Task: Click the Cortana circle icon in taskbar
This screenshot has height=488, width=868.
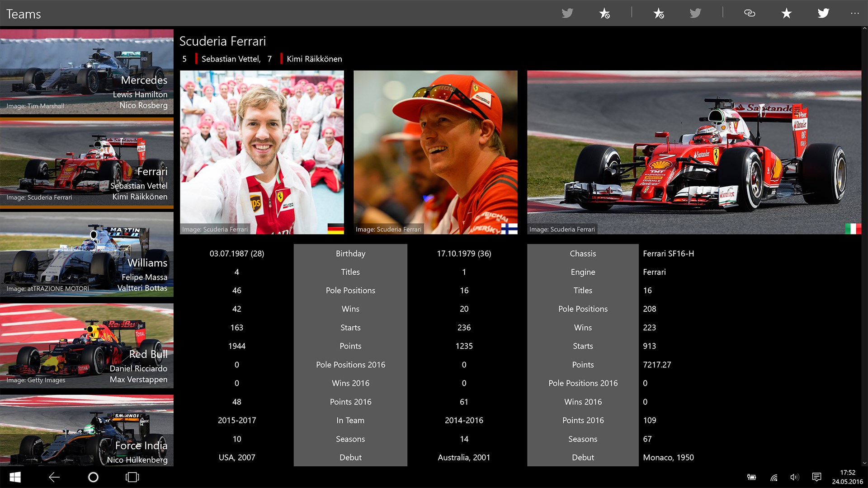Action: pyautogui.click(x=93, y=477)
